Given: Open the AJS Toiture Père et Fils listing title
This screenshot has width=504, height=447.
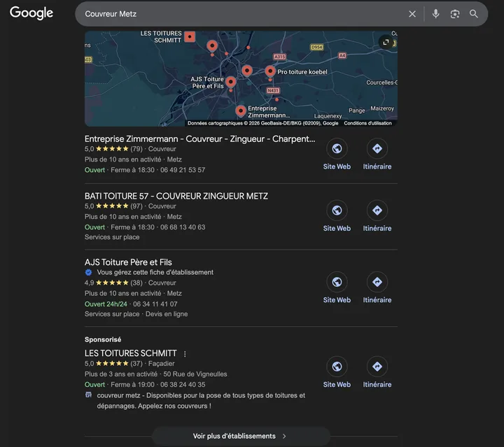Looking at the screenshot, I should (128, 262).
